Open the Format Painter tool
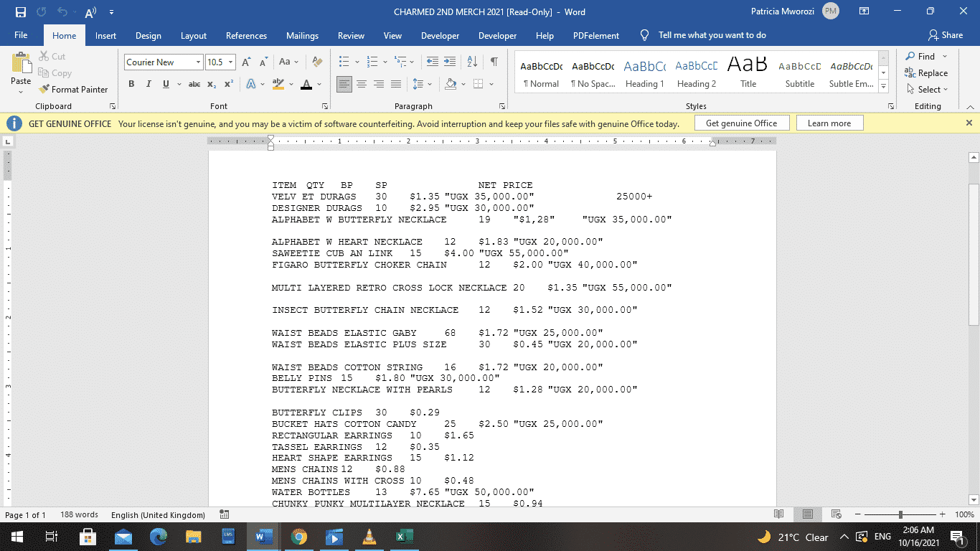The image size is (980, 551). [x=74, y=89]
